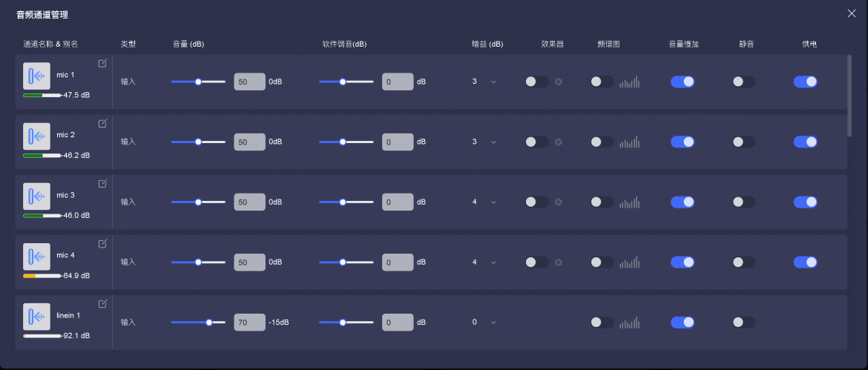This screenshot has height=370, width=868.
Task: Click the microphone thumbnail icon for mic 2
Action: 37,136
